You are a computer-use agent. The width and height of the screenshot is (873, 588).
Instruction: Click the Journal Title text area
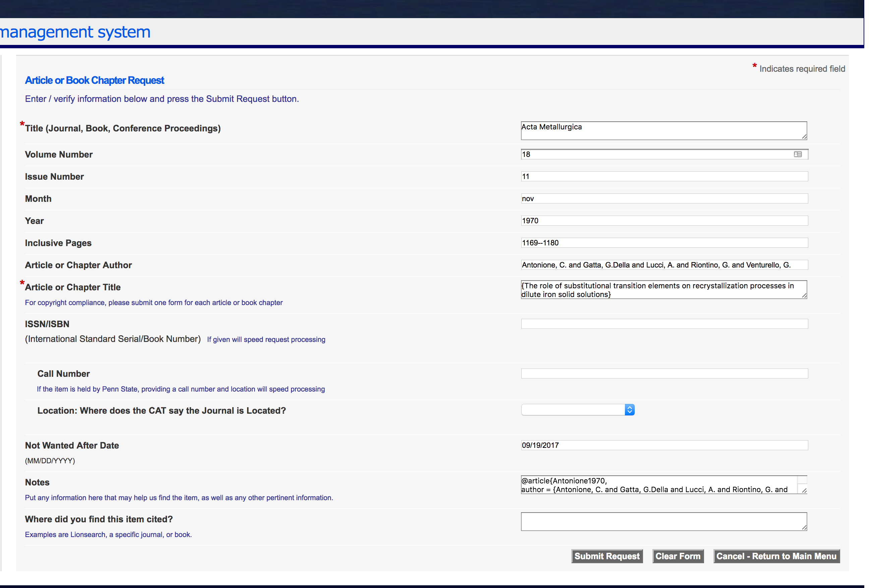664,131
